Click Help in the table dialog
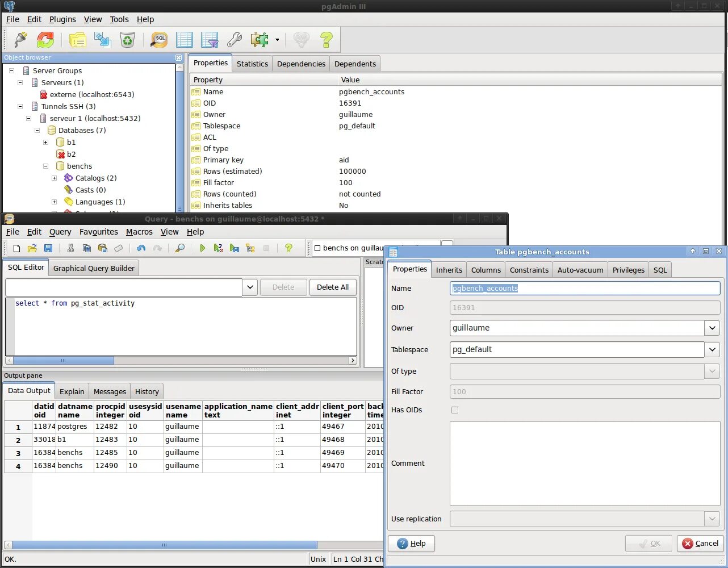Viewport: 728px width, 568px height. click(411, 544)
